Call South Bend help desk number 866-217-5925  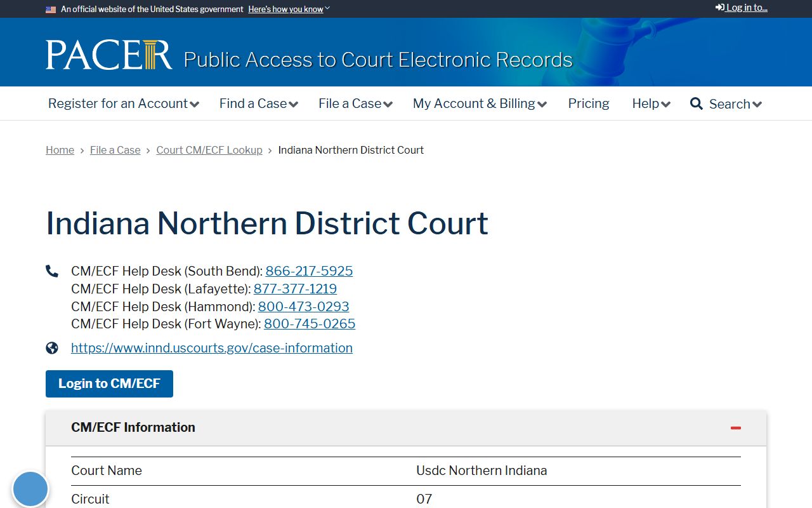pyautogui.click(x=309, y=271)
